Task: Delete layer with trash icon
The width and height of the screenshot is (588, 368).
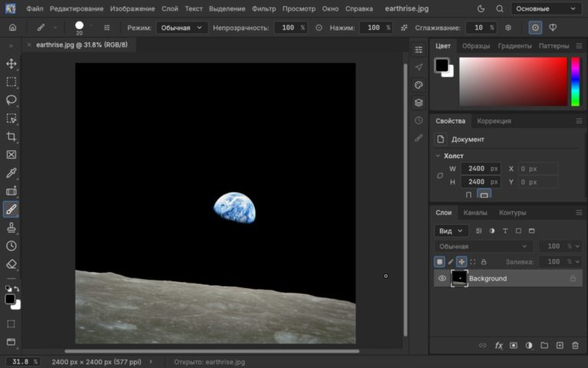Action: coord(575,346)
